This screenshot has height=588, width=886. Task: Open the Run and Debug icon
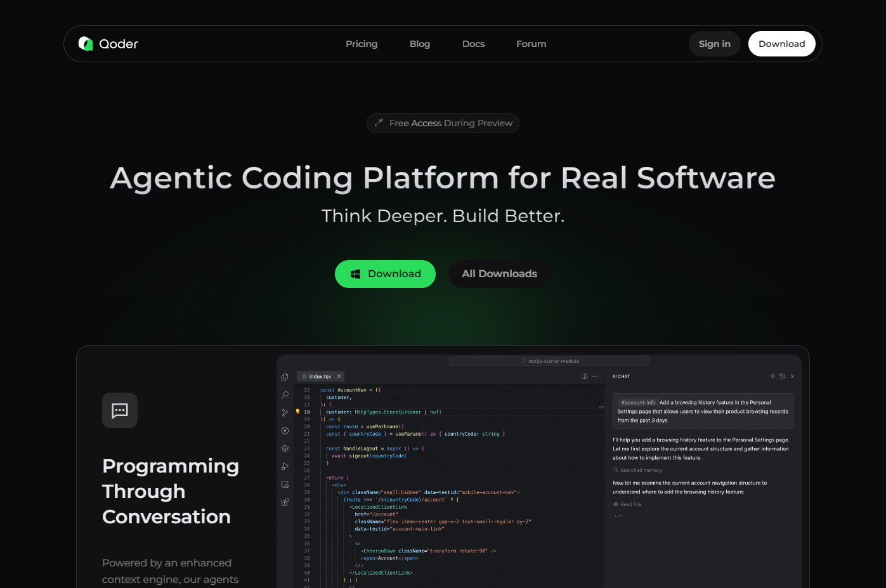pyautogui.click(x=285, y=466)
